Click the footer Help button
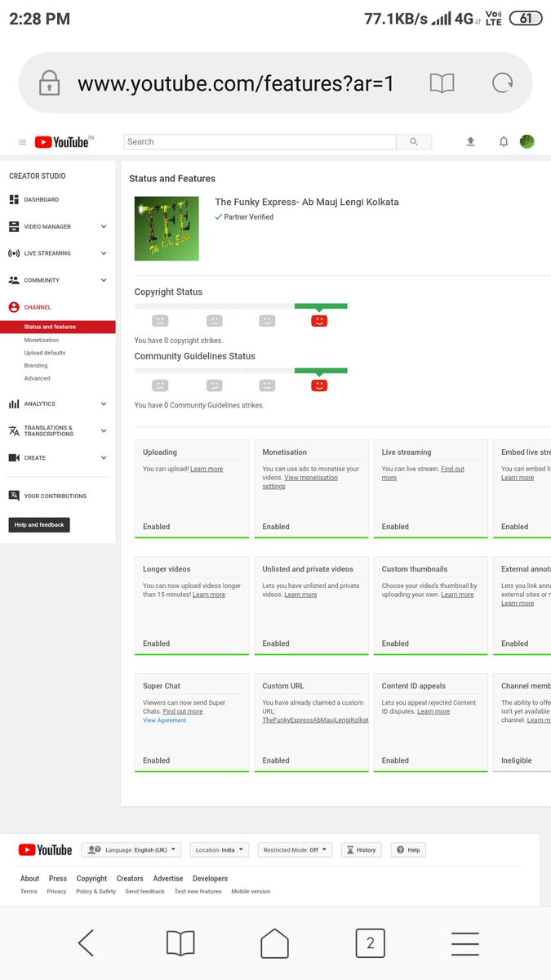551x980 pixels. pyautogui.click(x=409, y=850)
